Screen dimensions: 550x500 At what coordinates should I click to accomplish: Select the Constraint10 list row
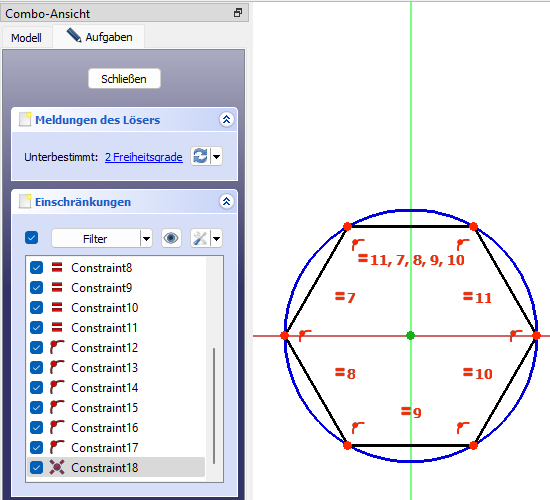click(116, 308)
